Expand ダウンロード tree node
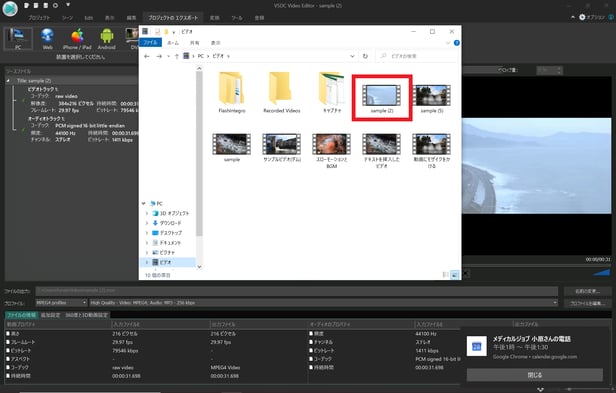 147,223
